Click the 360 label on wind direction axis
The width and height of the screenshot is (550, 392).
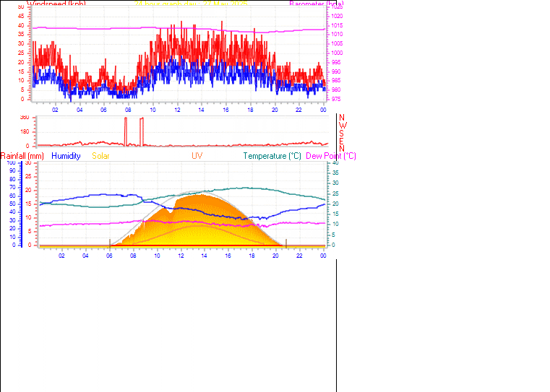(24, 118)
